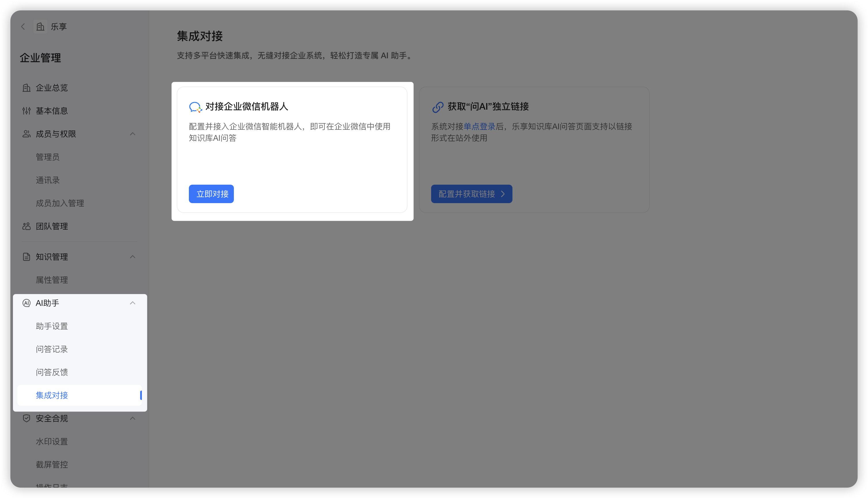Click the 安全合规 shield icon
This screenshot has width=868, height=498.
(x=26, y=418)
